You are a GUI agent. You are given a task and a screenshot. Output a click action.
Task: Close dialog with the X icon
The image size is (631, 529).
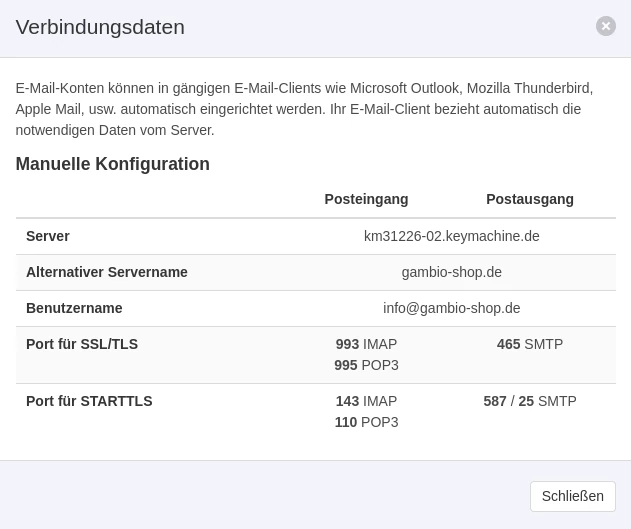(x=606, y=26)
